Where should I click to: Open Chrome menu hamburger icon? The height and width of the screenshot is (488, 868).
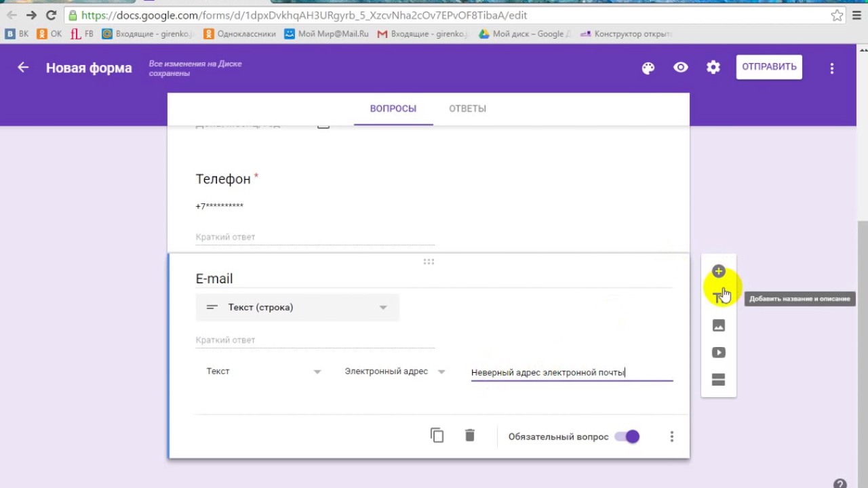coord(857,15)
